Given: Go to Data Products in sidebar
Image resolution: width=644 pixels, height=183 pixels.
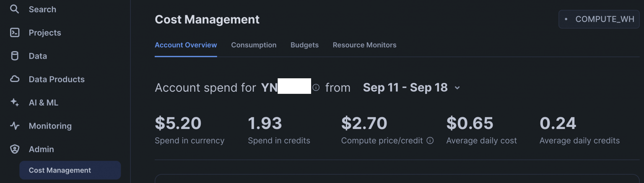Looking at the screenshot, I should coord(57,79).
